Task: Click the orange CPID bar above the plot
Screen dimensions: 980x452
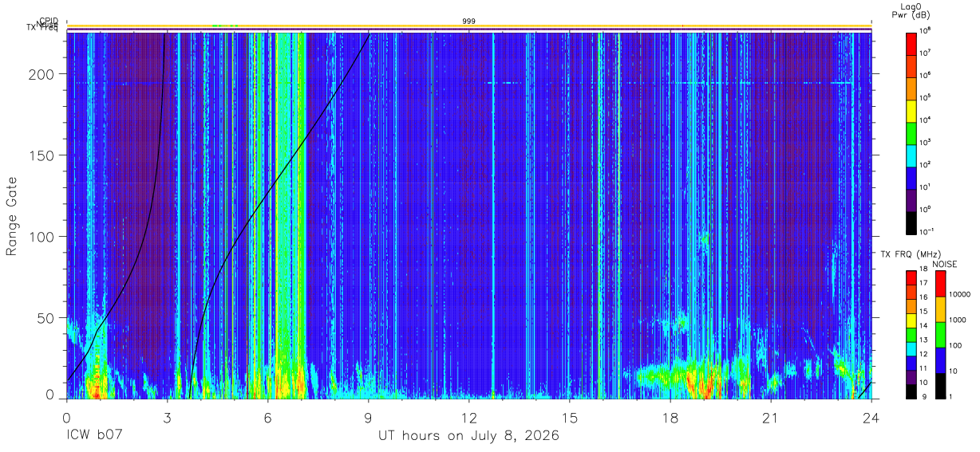Action: 468,26
